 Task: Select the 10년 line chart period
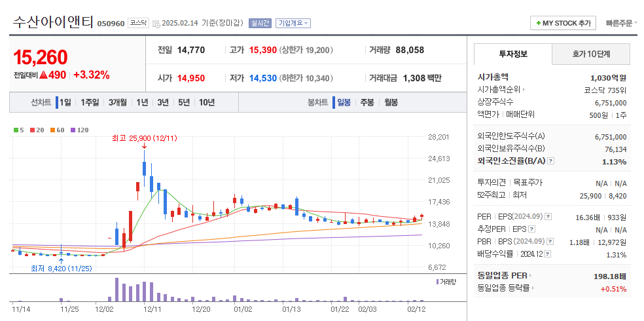pyautogui.click(x=207, y=102)
